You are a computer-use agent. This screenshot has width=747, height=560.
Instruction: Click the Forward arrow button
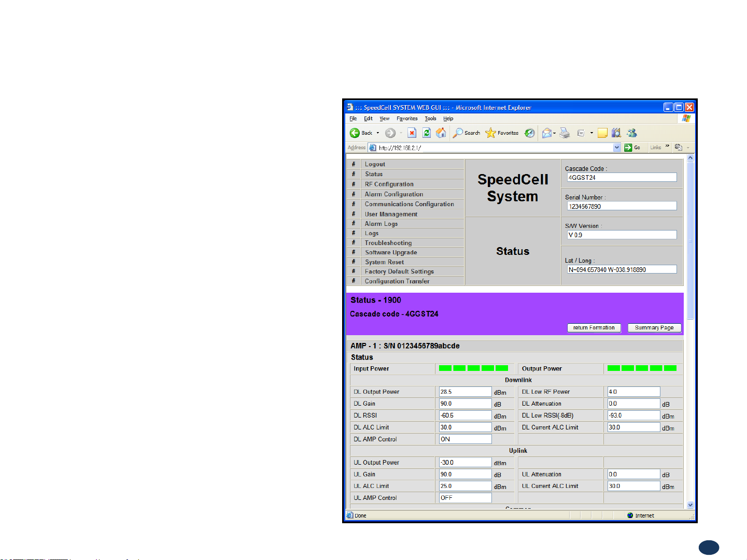click(x=390, y=133)
